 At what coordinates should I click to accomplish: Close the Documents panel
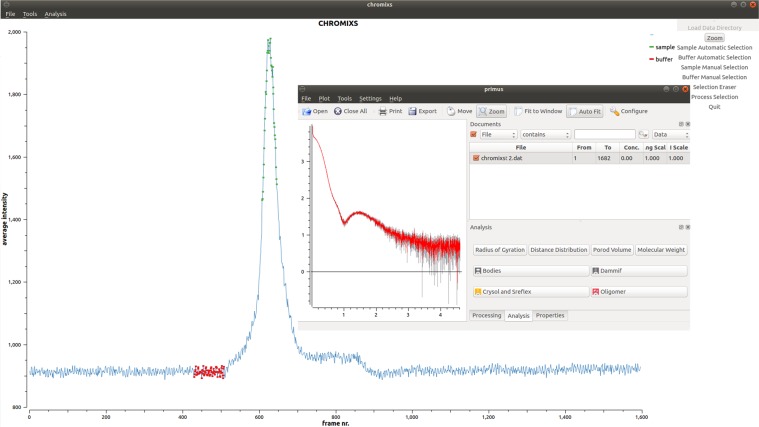tap(687, 124)
